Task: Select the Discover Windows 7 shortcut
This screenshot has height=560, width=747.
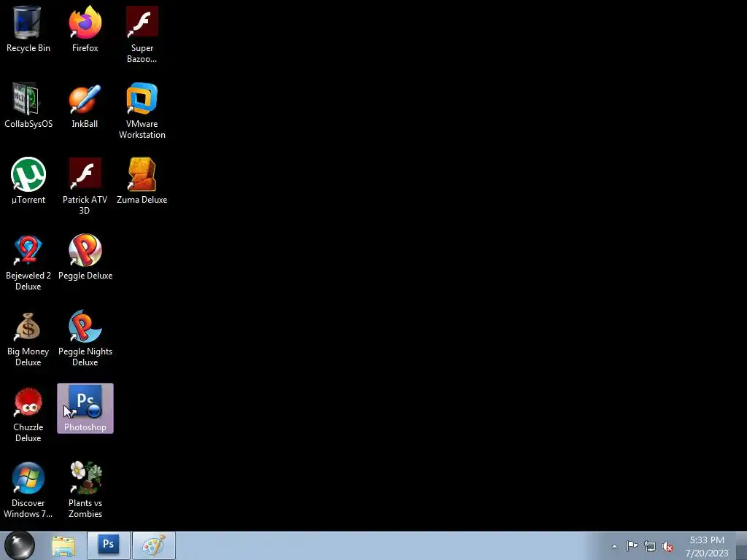Action: click(28, 489)
